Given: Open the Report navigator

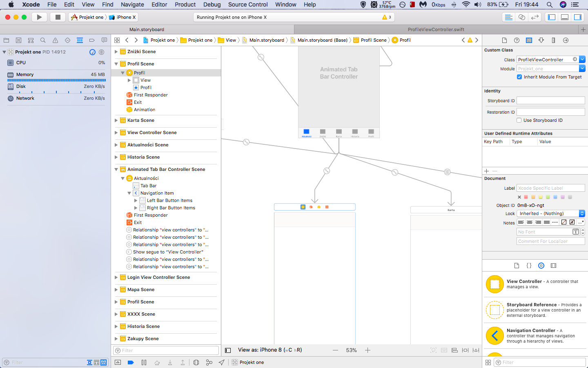Looking at the screenshot, I should pyautogui.click(x=104, y=40).
